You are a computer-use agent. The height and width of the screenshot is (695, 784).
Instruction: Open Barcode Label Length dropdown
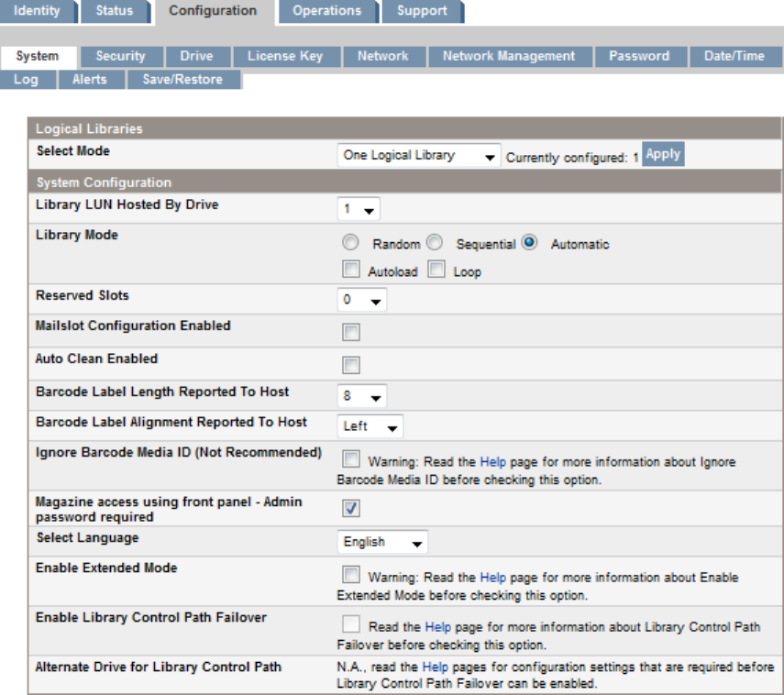pos(362,397)
